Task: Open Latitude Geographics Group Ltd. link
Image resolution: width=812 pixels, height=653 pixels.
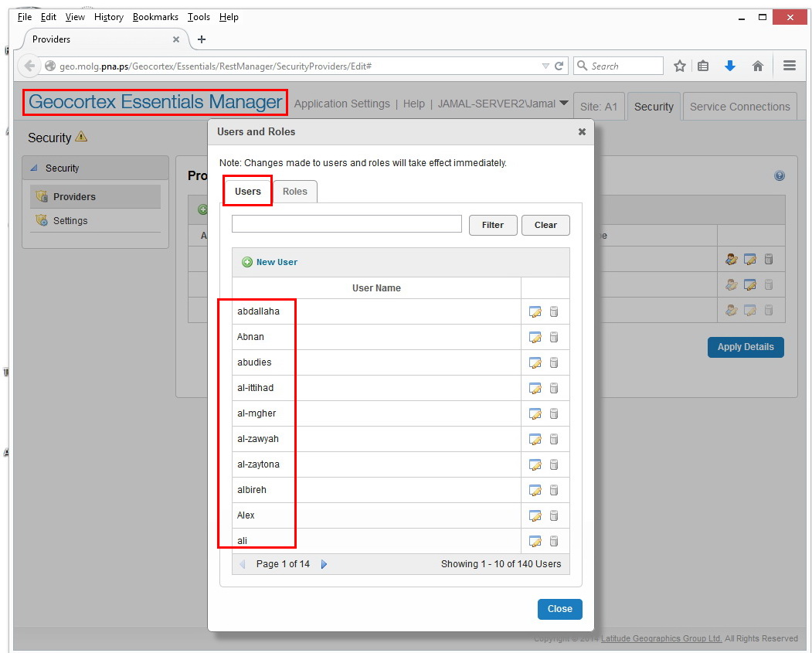Action: point(661,638)
